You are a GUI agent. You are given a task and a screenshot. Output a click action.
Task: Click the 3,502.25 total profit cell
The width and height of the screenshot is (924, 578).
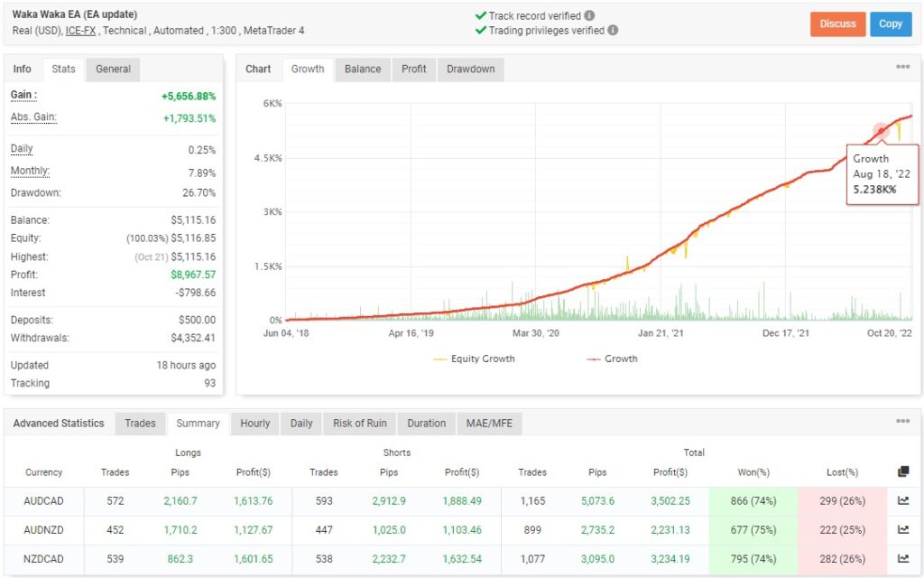click(670, 501)
